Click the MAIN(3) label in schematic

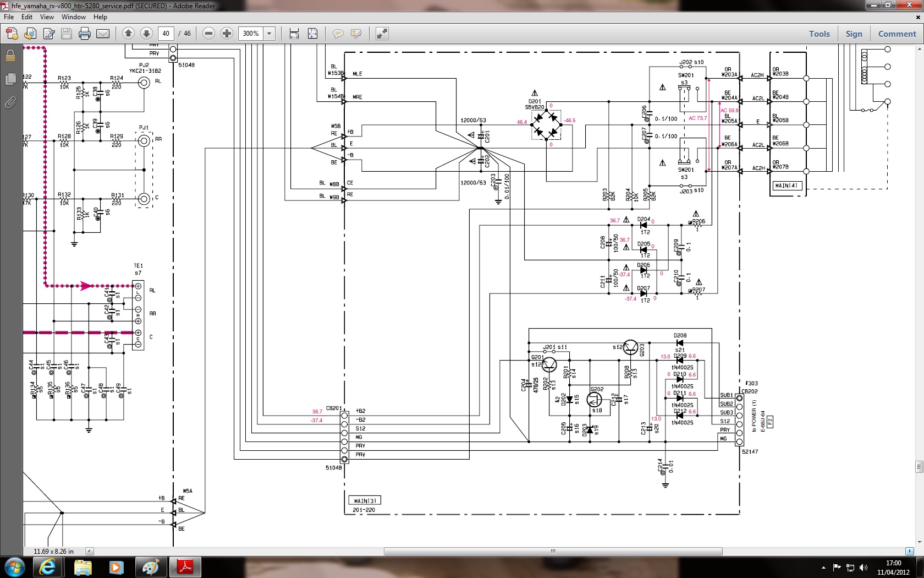point(365,500)
